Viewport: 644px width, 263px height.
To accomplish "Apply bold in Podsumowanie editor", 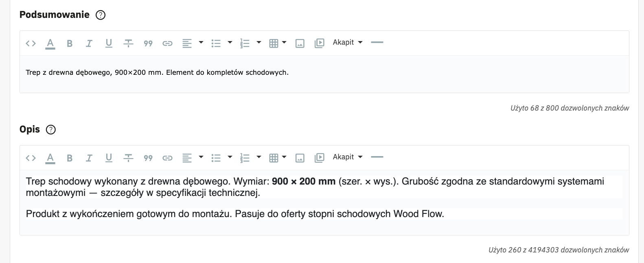I will 70,43.
